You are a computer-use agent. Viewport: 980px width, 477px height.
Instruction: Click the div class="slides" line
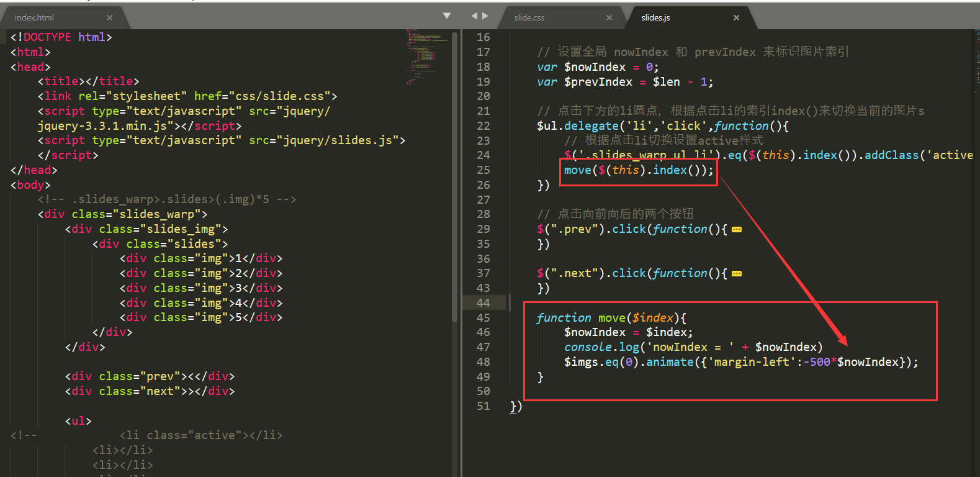(160, 244)
